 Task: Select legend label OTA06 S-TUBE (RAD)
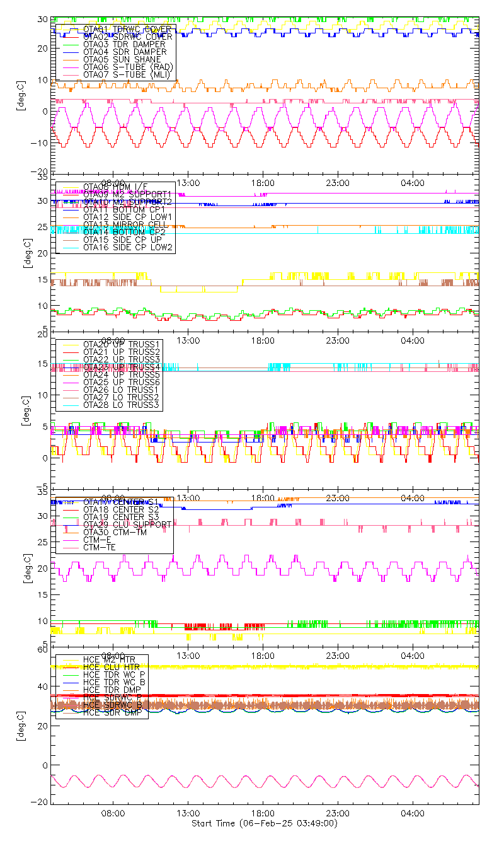128,67
